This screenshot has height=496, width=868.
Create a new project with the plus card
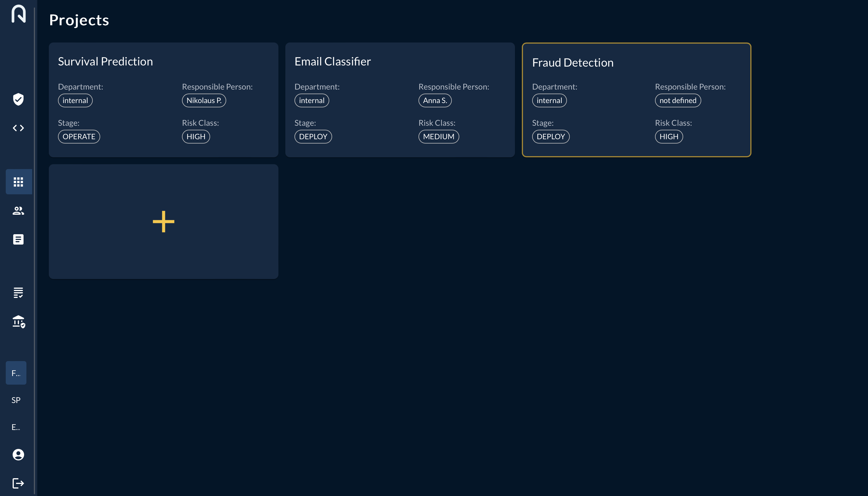[163, 221]
